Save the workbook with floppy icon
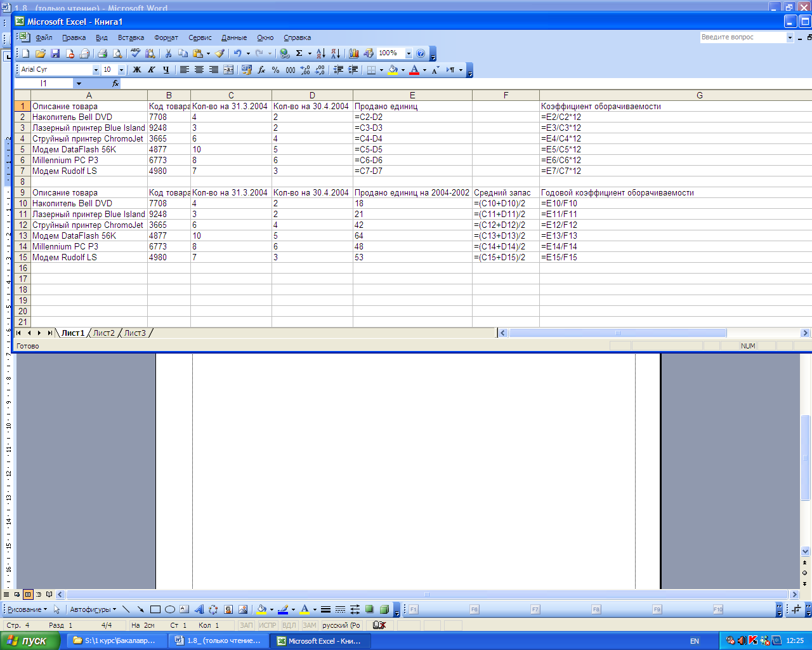 click(x=55, y=53)
